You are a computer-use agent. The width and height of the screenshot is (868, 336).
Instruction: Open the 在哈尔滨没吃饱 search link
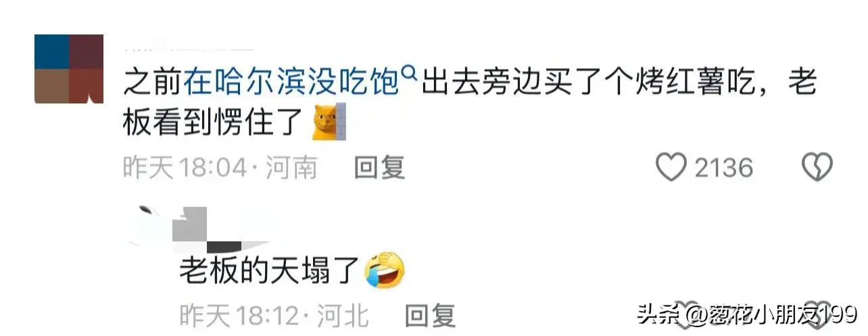pyautogui.click(x=291, y=85)
